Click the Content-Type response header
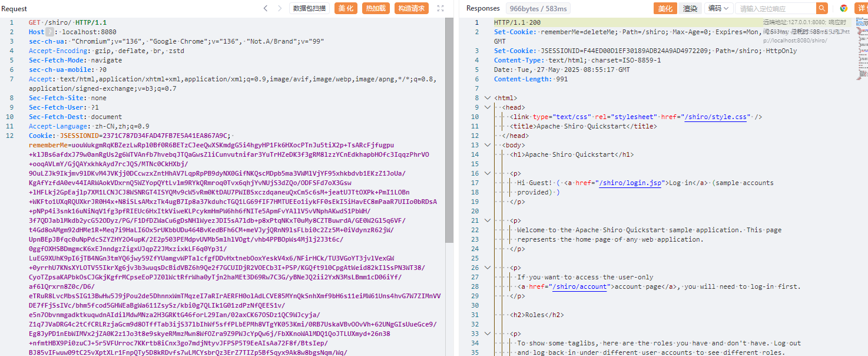This screenshot has width=868, height=356. [x=577, y=60]
